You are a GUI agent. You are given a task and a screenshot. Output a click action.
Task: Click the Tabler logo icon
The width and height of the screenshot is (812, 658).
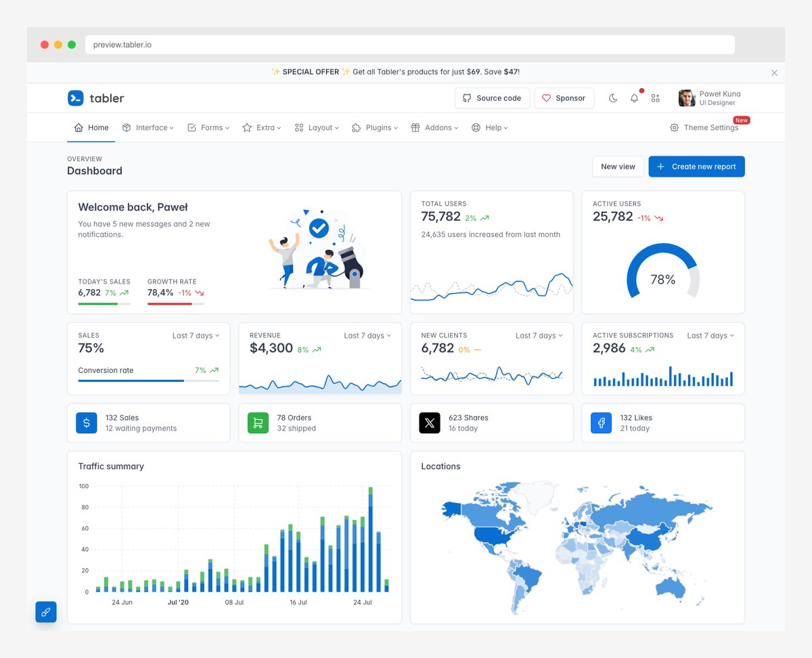point(76,97)
